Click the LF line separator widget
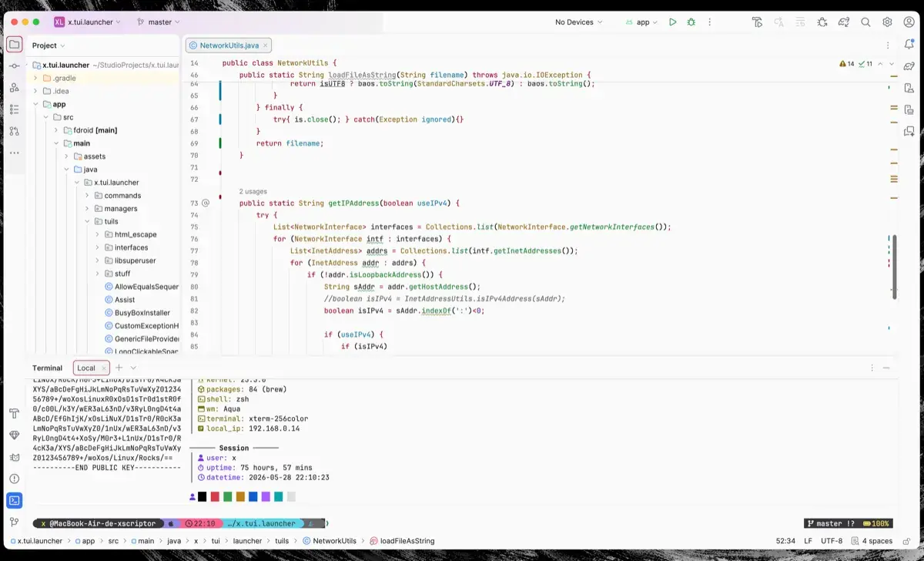Image resolution: width=924 pixels, height=561 pixels. coord(808,541)
